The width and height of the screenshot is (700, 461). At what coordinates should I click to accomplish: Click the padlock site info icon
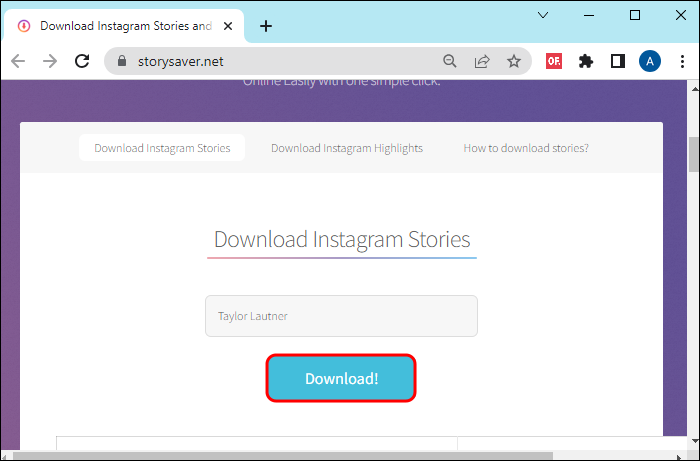pos(122,61)
